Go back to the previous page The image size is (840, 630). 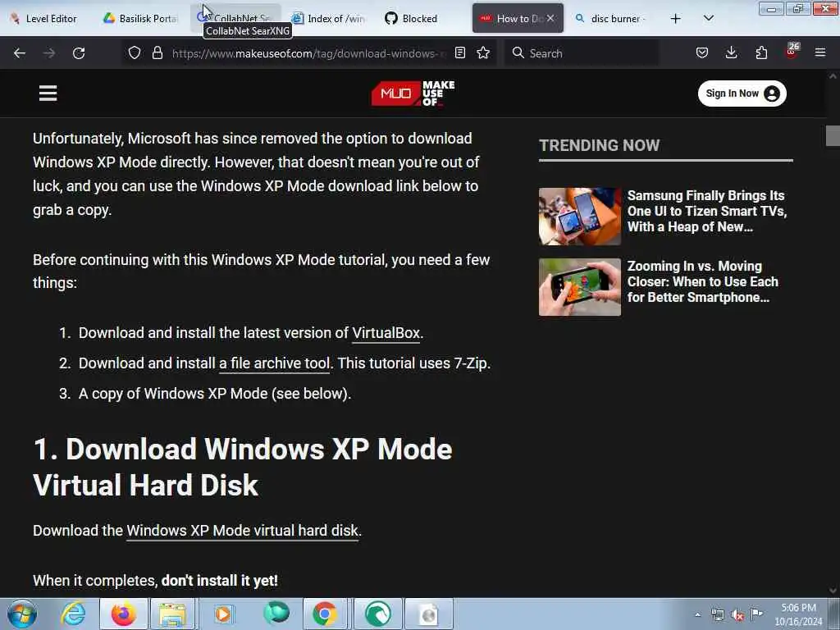coord(20,53)
